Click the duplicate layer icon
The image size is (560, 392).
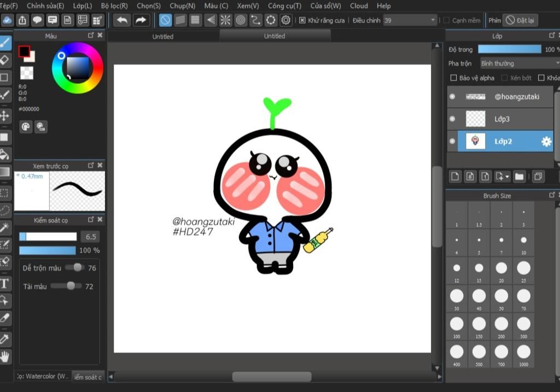point(538,177)
